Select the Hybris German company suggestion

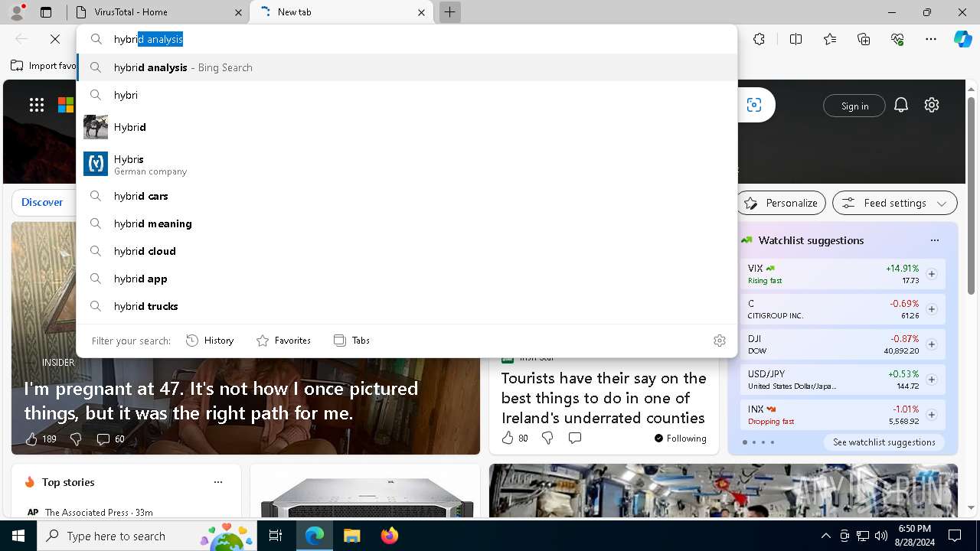pos(407,164)
